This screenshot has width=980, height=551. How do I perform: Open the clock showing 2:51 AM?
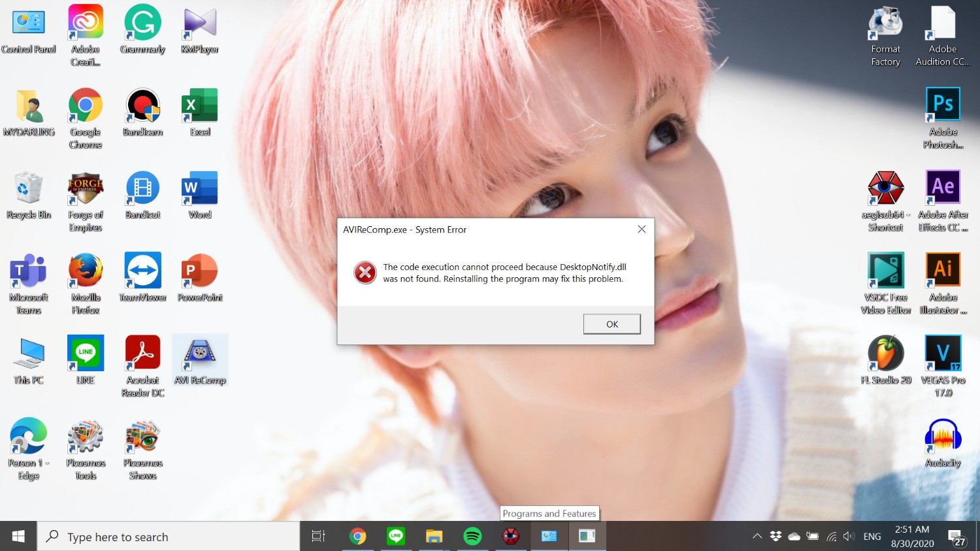912,536
